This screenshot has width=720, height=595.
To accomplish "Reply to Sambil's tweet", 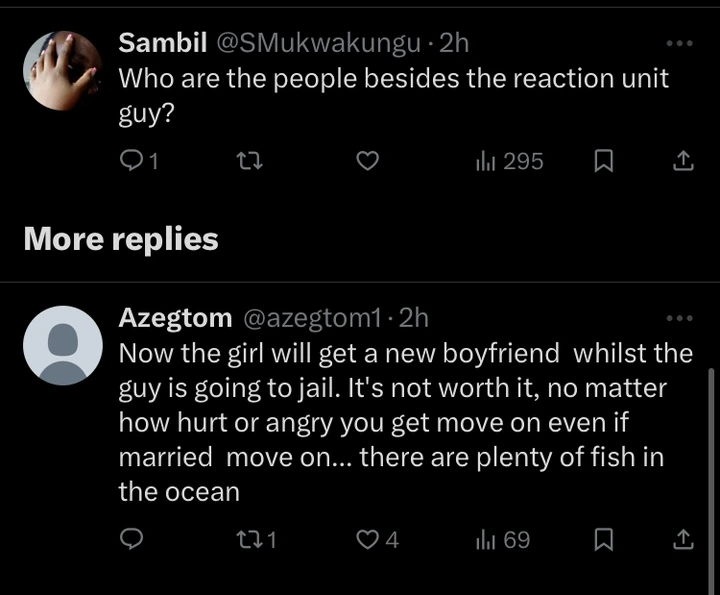I will [138, 161].
